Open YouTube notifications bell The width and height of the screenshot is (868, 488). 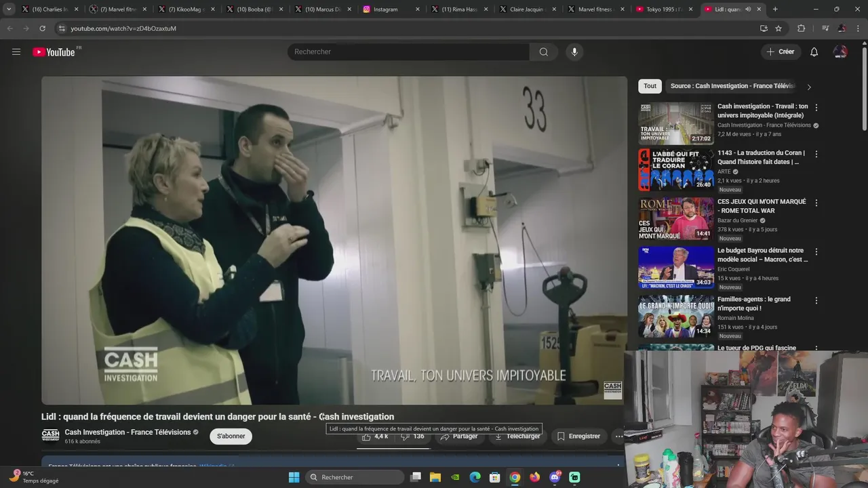(814, 52)
